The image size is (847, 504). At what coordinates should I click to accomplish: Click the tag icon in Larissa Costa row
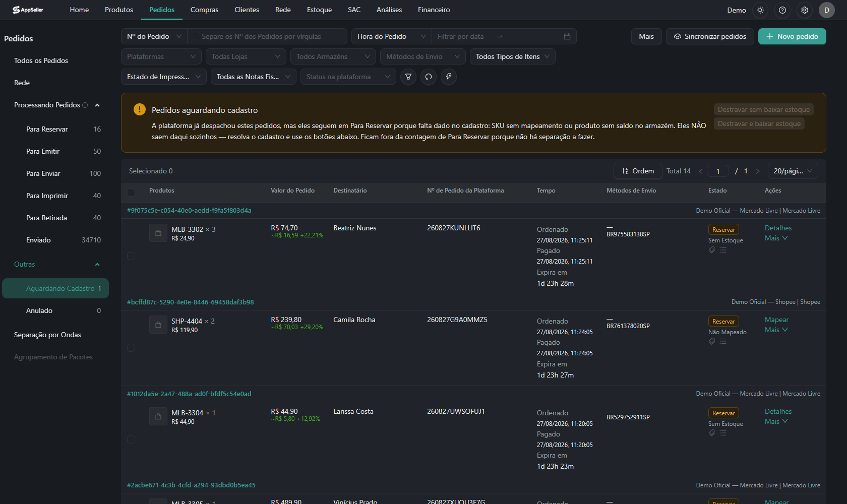point(712,433)
